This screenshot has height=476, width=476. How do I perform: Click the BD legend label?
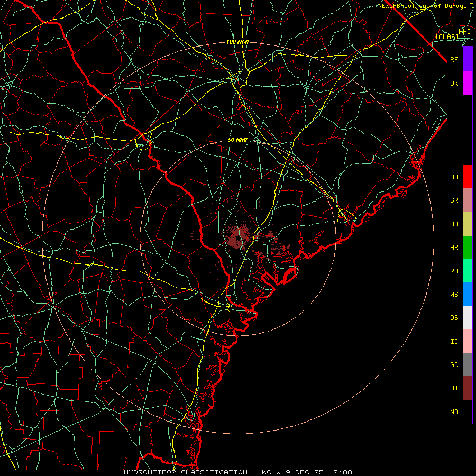(454, 224)
